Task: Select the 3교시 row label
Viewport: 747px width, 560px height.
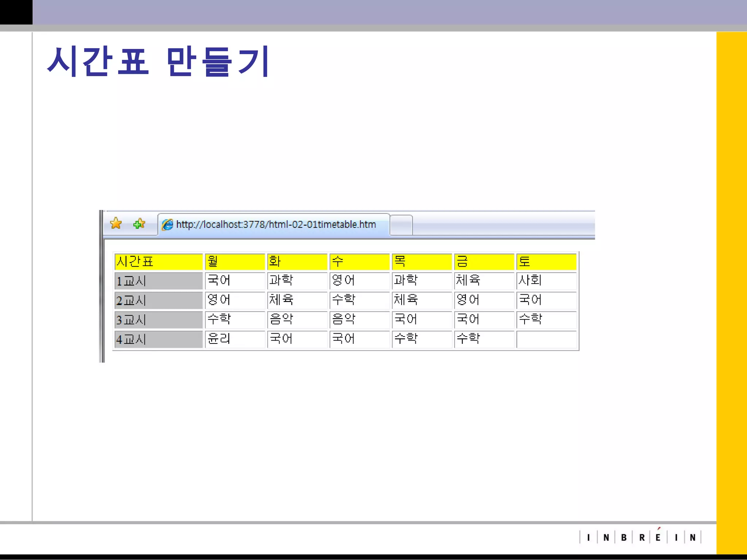Action: 158,320
